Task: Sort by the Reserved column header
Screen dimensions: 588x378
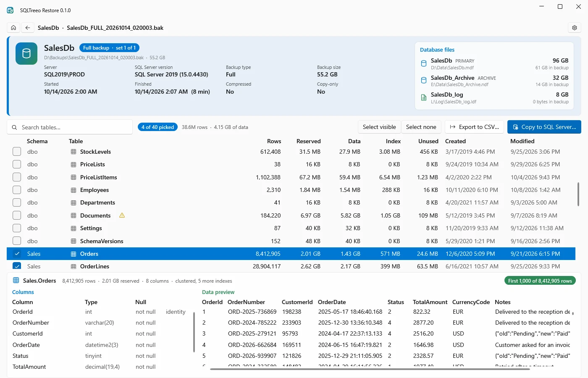Action: click(x=308, y=141)
